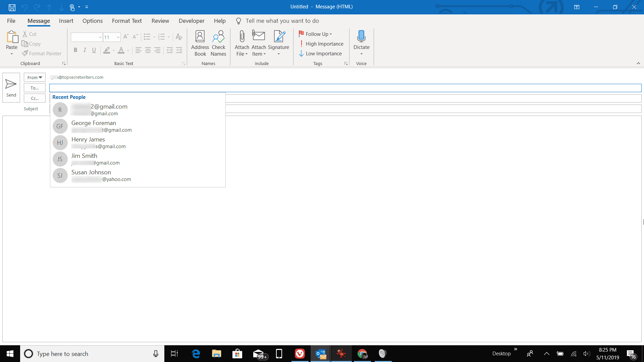Toggle Bold text formatting
The width and height of the screenshot is (644, 362).
(75, 50)
